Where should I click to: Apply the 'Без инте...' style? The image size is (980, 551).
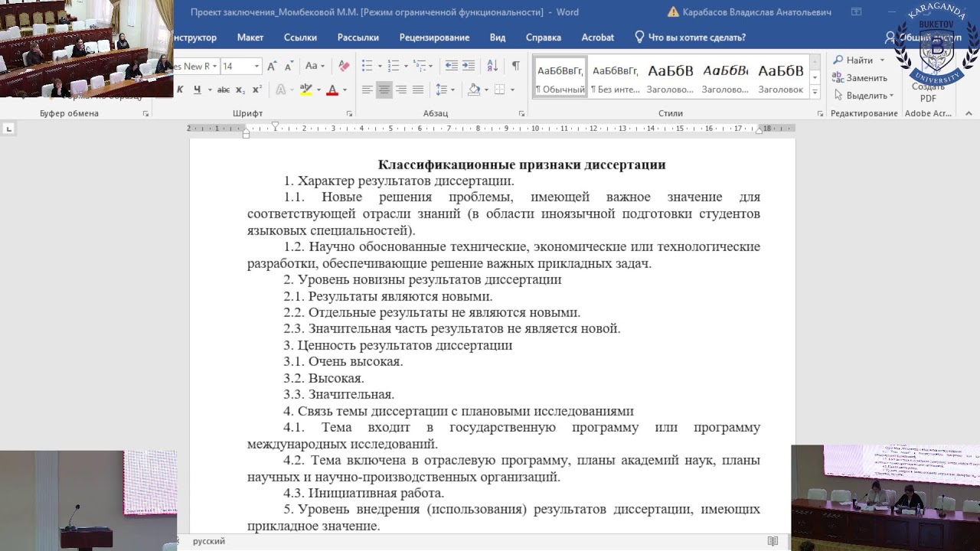click(x=615, y=79)
